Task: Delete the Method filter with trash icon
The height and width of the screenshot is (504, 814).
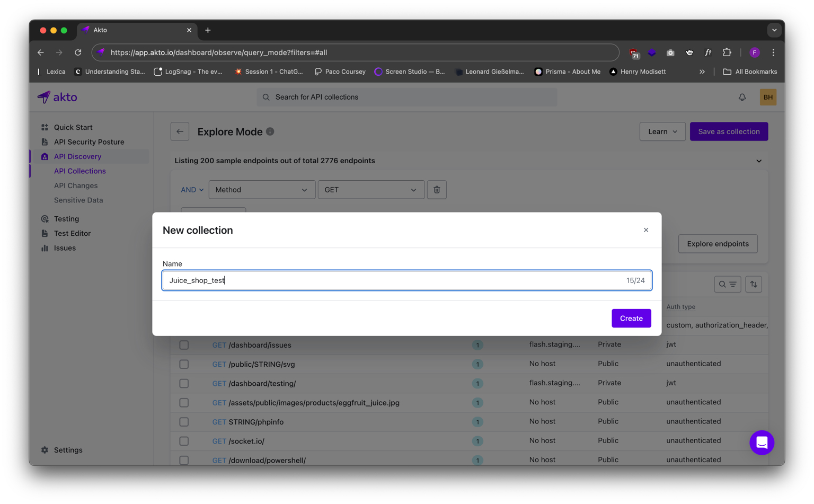Action: tap(437, 190)
